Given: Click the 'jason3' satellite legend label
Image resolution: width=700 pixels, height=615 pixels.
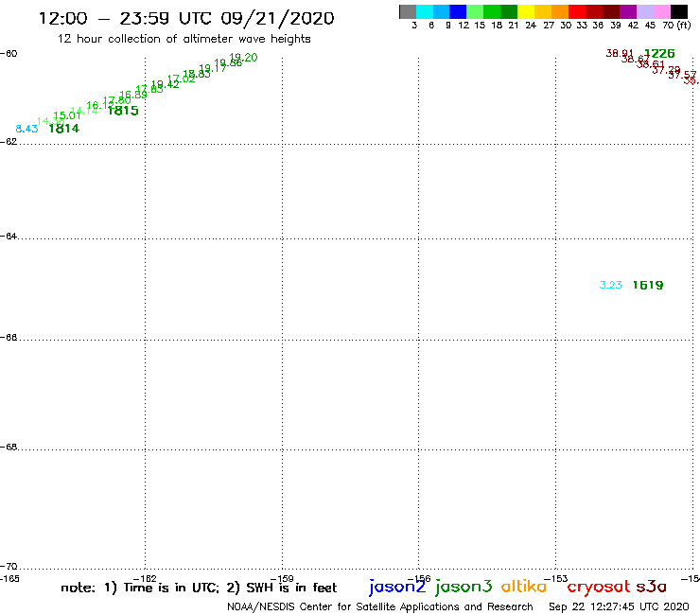Looking at the screenshot, I should (464, 587).
